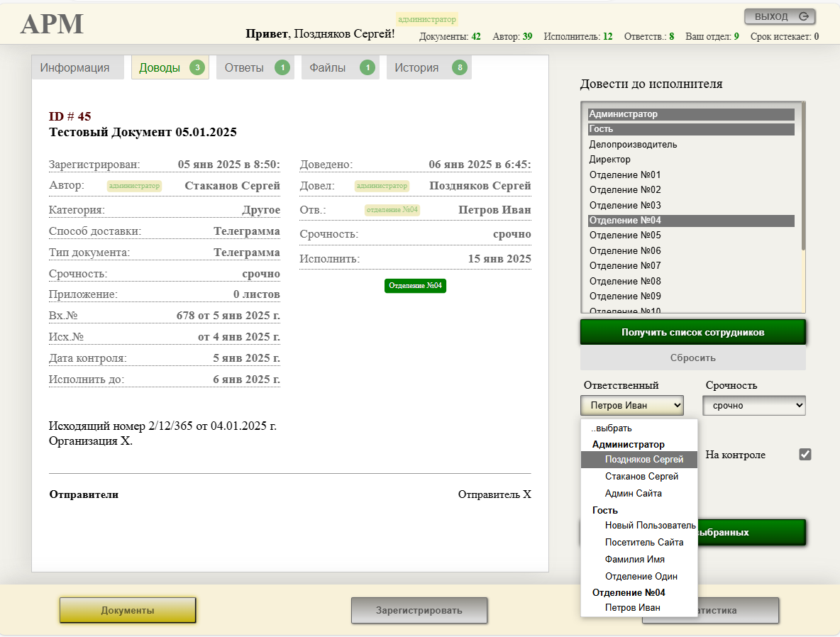This screenshot has height=637, width=840.
Task: Switch to the Ответы tab
Action: 255,67
